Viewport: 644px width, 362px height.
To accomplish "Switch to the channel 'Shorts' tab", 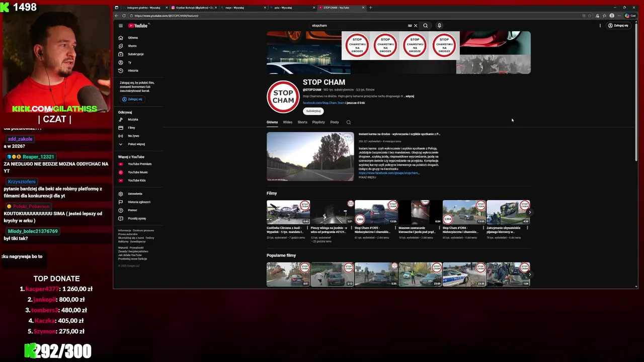I will pos(302,122).
